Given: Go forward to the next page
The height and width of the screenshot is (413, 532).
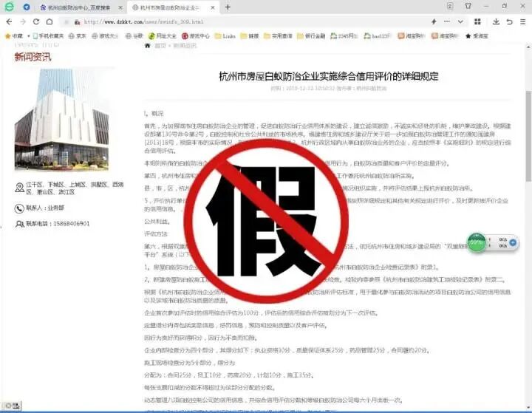Looking at the screenshot, I should [x=23, y=21].
